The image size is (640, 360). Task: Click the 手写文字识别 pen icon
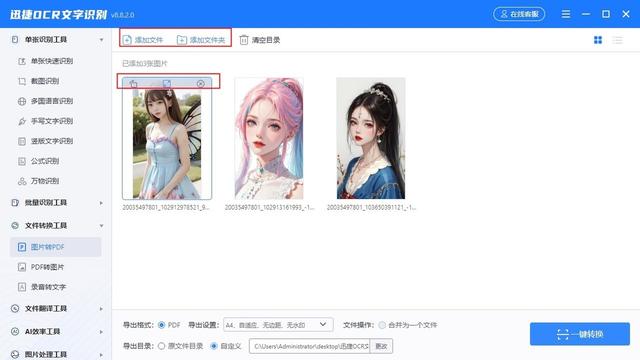(22, 121)
